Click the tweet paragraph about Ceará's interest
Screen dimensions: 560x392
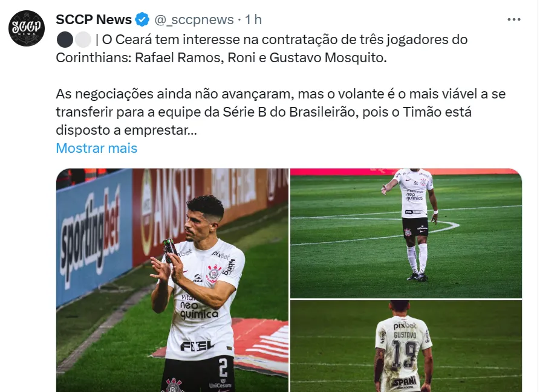pos(261,48)
